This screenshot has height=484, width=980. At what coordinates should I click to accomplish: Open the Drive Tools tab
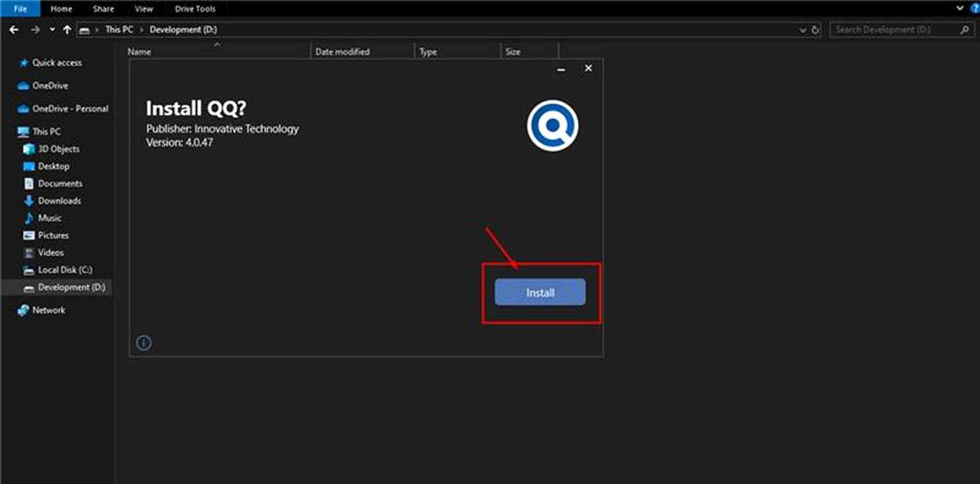pyautogui.click(x=195, y=9)
